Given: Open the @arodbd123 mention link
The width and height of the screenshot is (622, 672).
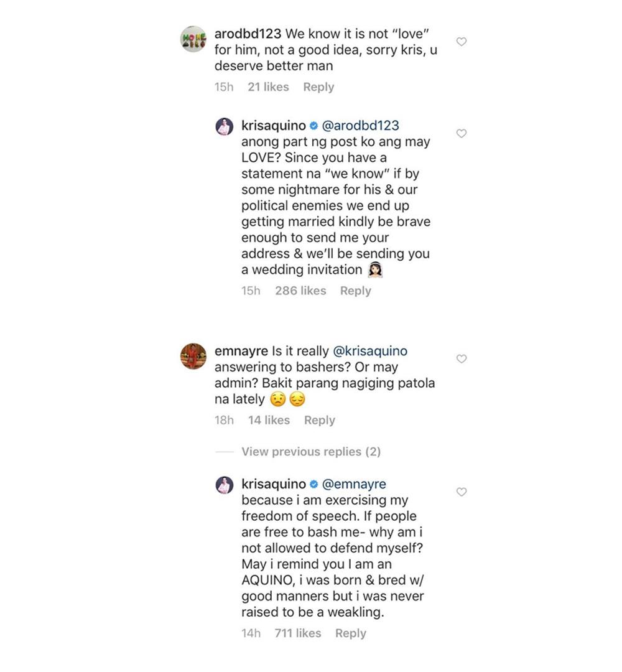Looking at the screenshot, I should pyautogui.click(x=361, y=126).
